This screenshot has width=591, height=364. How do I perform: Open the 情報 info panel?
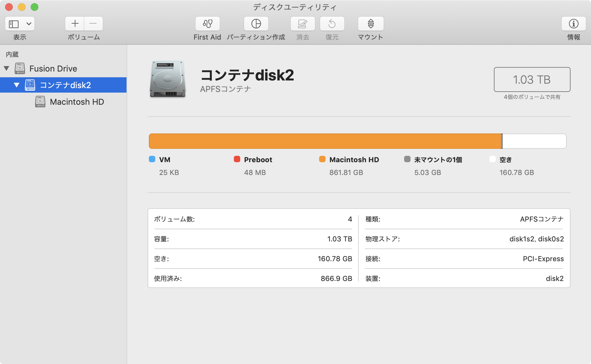[x=573, y=24]
